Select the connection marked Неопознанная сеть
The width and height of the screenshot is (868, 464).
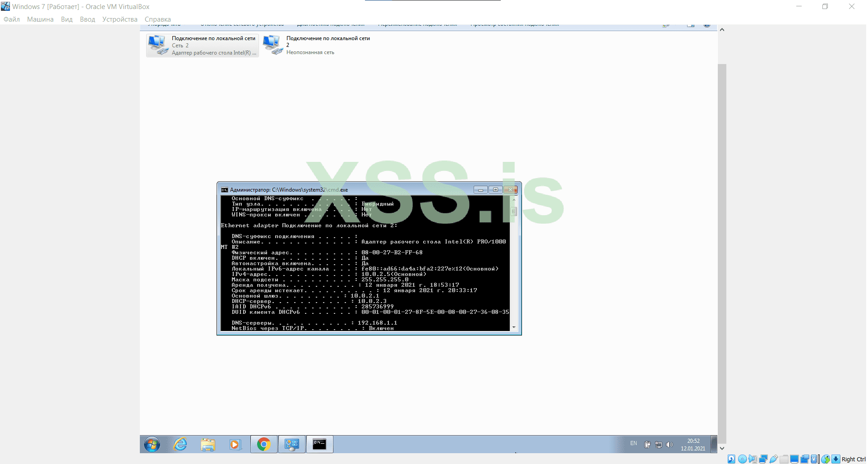pyautogui.click(x=317, y=46)
